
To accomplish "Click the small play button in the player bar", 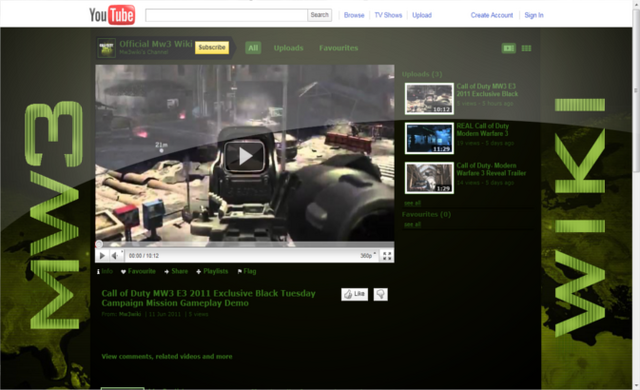I will pyautogui.click(x=102, y=256).
